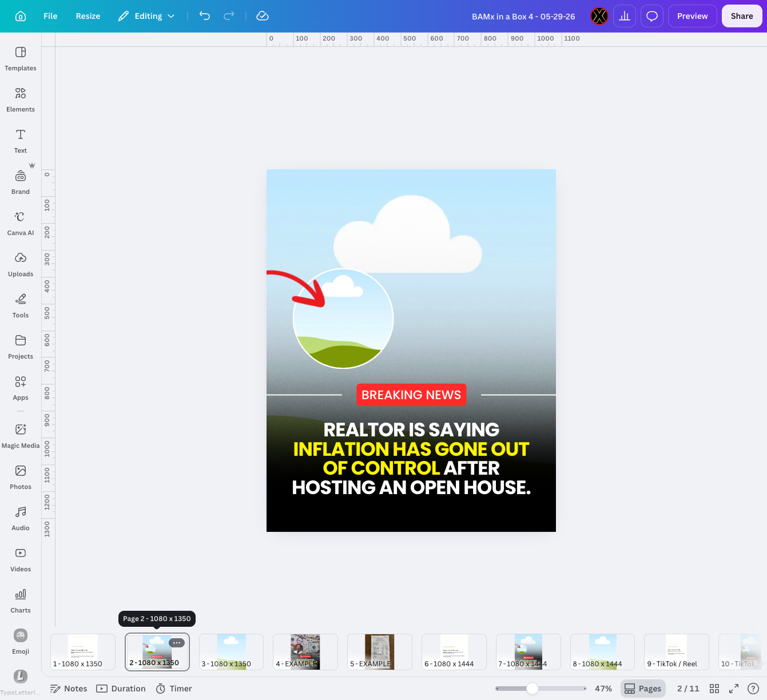Open the Notes panel
This screenshot has height=700, width=767.
pos(69,689)
